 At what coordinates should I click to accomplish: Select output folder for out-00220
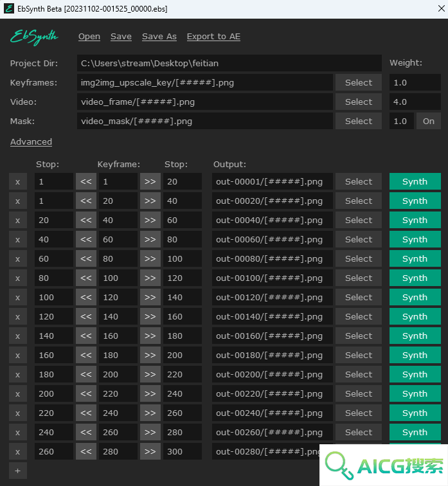tap(359, 393)
